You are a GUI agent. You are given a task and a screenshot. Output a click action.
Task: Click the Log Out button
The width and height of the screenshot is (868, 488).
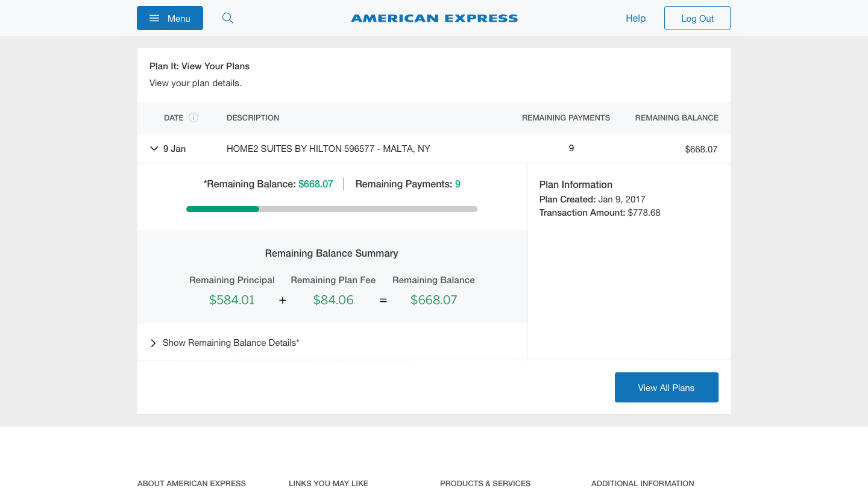(x=697, y=18)
